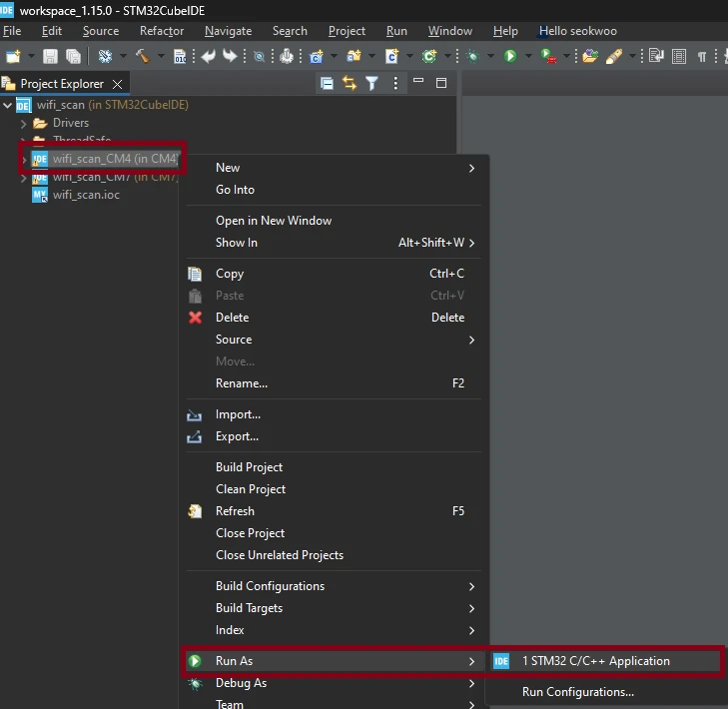Screen dimensions: 728x709
Task: Toggle Link with Editor in Project Explorer
Action: coord(350,84)
